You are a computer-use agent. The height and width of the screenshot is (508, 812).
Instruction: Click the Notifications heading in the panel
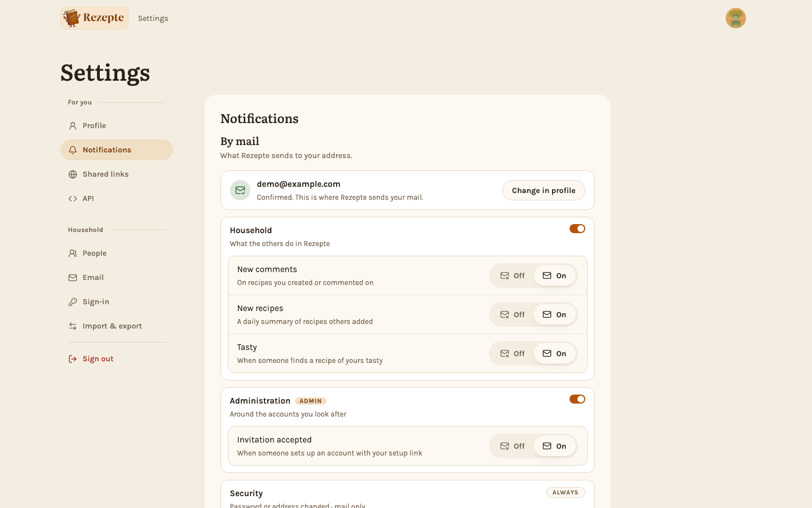tap(259, 119)
